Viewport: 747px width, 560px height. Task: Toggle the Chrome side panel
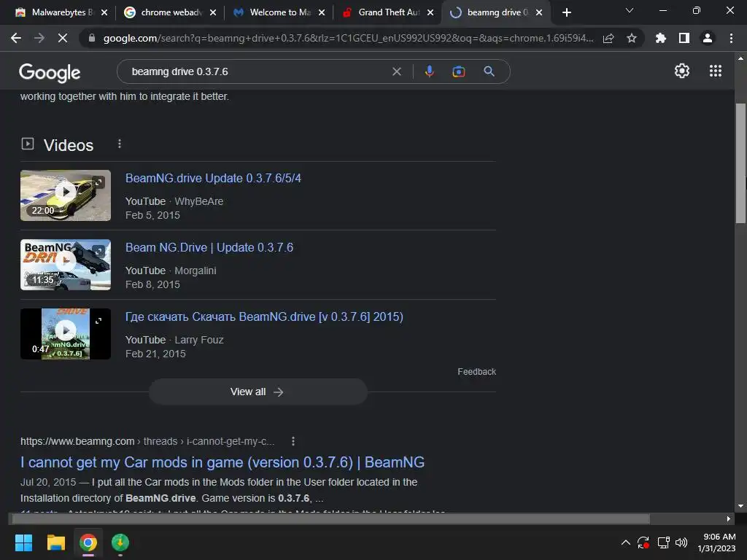(x=684, y=38)
